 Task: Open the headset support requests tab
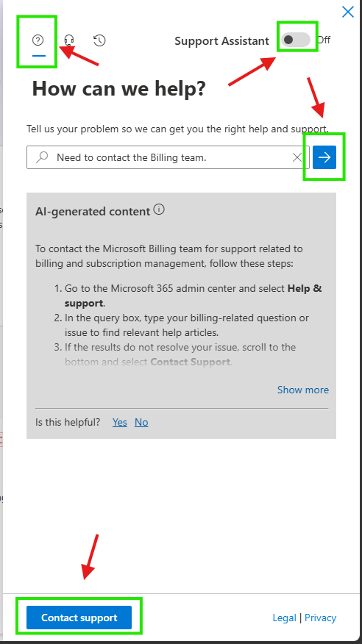click(x=69, y=40)
